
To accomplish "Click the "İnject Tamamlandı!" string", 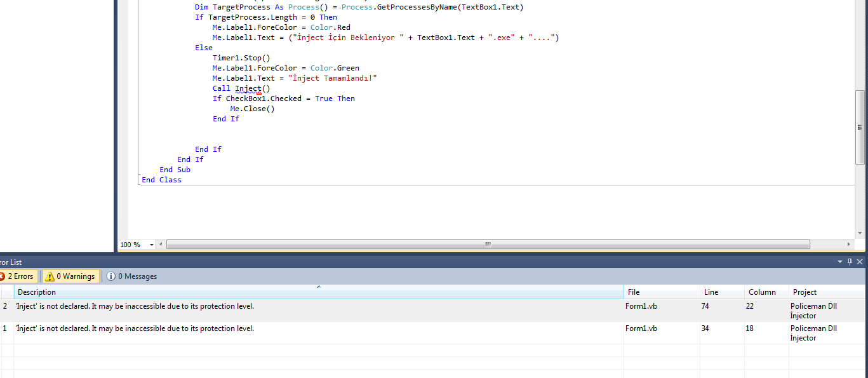I will coord(333,78).
